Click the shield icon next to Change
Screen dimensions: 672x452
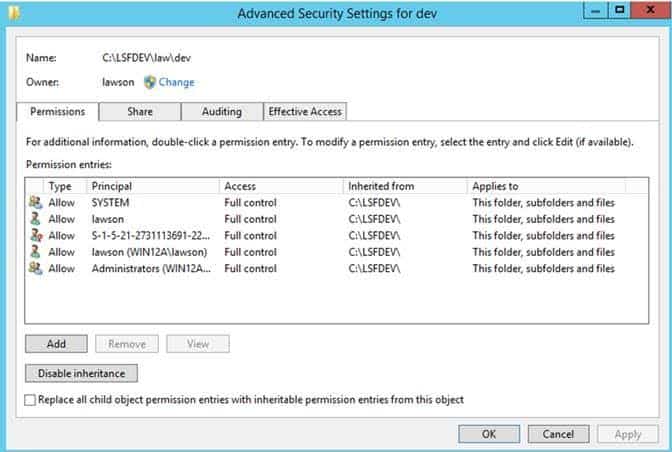(150, 82)
